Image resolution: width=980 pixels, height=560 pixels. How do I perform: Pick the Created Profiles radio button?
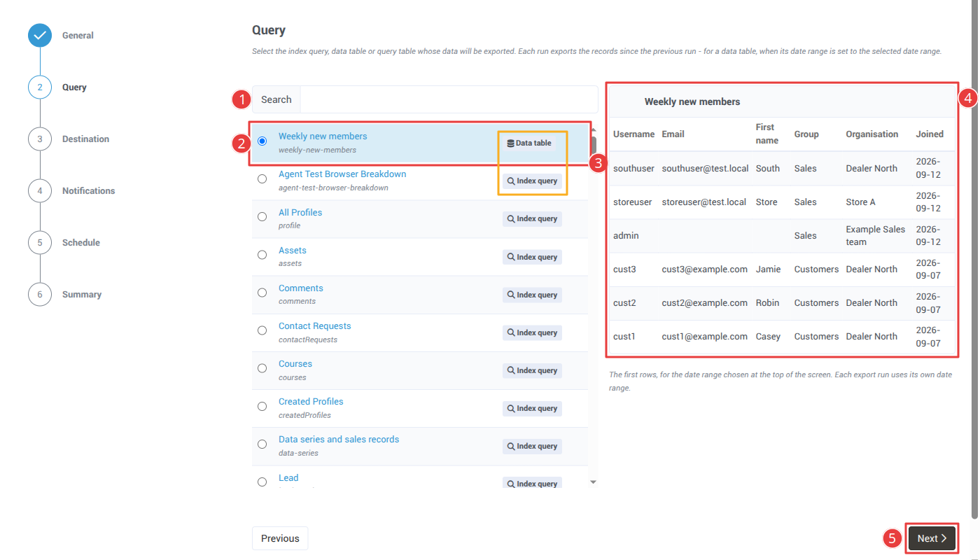pos(262,407)
